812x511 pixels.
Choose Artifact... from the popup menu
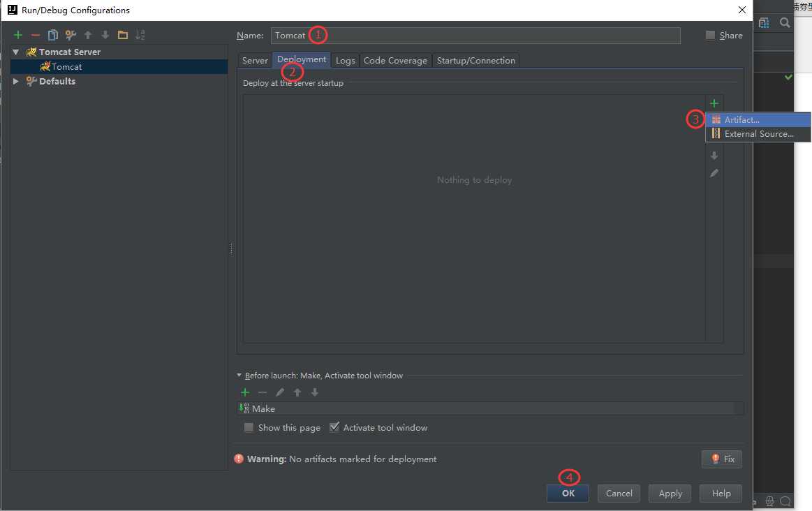(x=758, y=119)
